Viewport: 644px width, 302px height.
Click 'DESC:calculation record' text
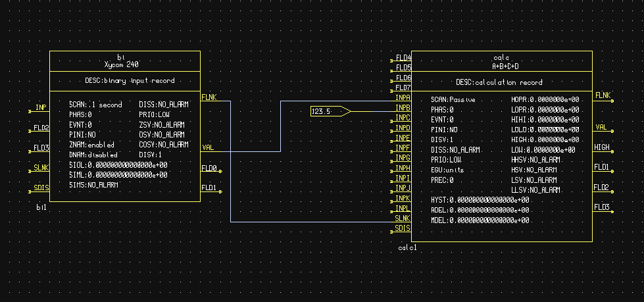click(499, 83)
